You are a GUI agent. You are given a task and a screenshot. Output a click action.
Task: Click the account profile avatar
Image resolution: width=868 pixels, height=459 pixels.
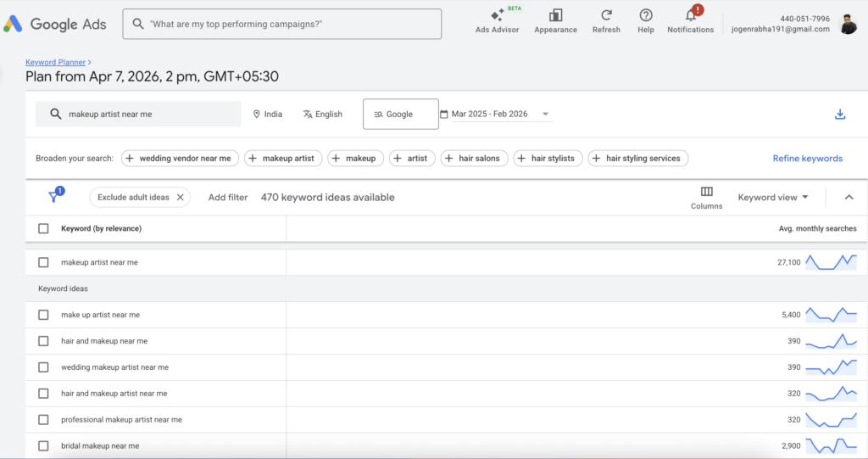848,24
